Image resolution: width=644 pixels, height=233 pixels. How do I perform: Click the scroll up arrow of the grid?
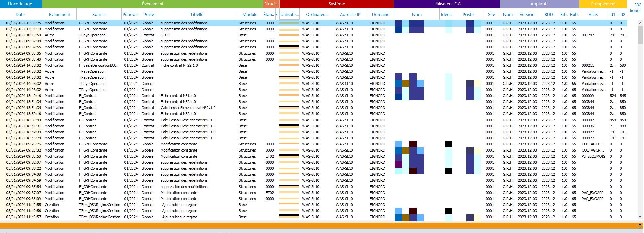(640, 23)
